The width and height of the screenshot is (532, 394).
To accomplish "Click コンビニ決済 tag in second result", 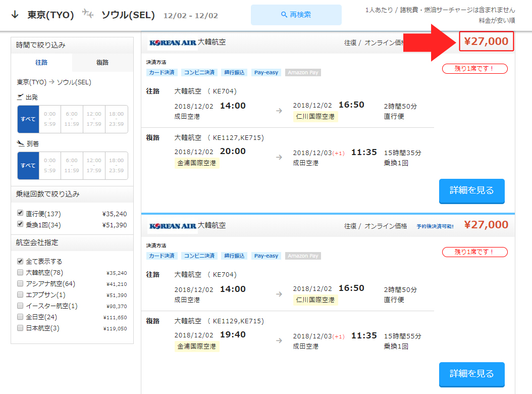I will pos(199,256).
